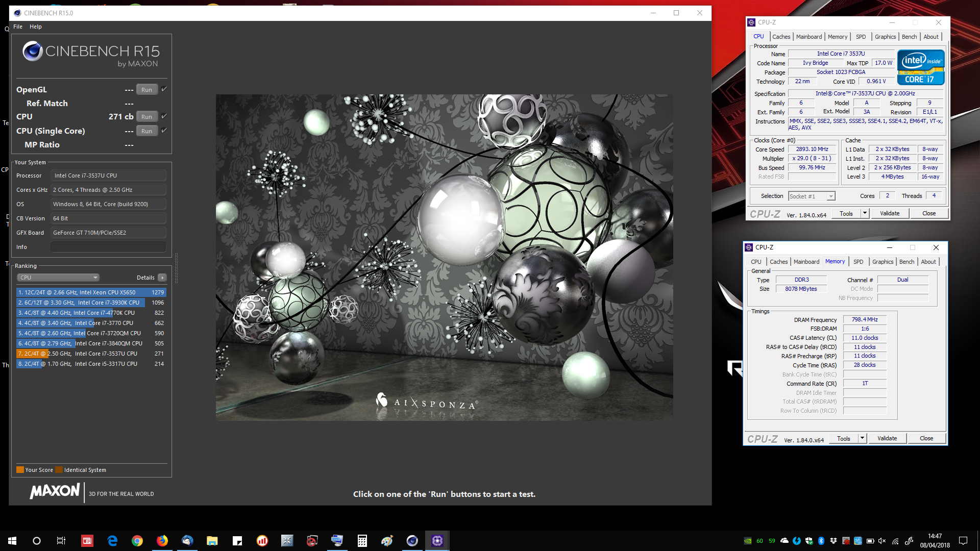
Task: Select the Intel Core i7-4770K ranking row
Action: coord(91,313)
